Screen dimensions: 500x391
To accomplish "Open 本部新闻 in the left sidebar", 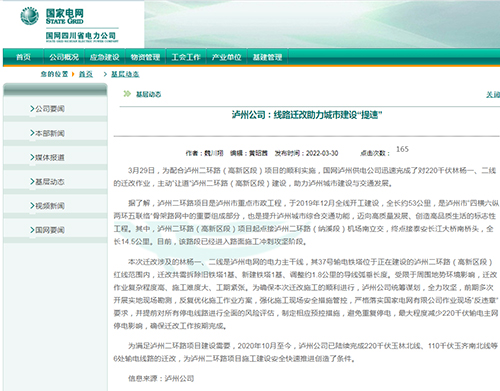I will (x=50, y=133).
